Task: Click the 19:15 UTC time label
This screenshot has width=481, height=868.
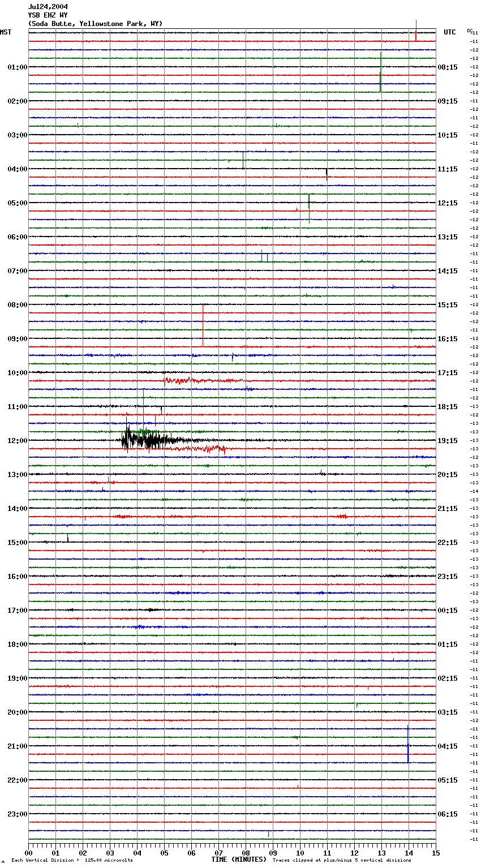Action: (448, 441)
